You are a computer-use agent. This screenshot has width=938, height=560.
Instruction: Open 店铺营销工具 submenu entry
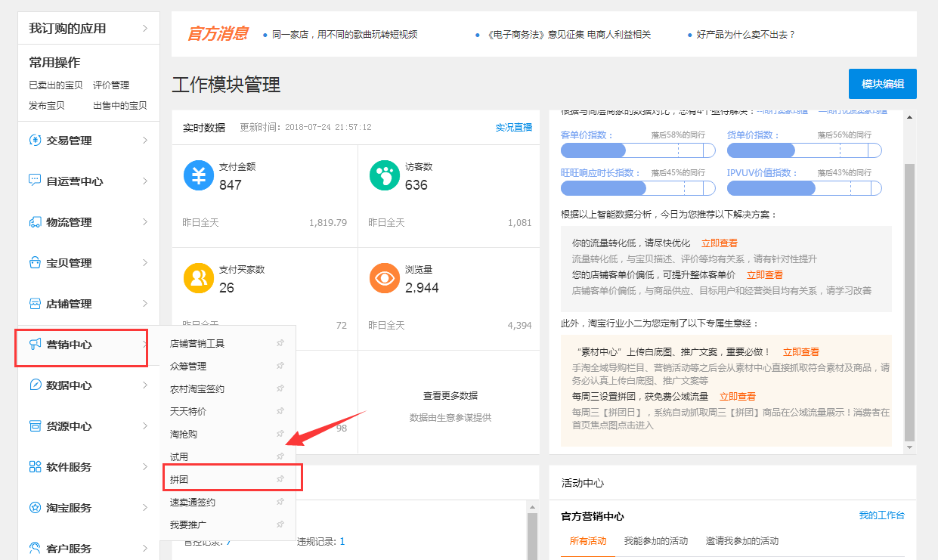[x=197, y=343]
